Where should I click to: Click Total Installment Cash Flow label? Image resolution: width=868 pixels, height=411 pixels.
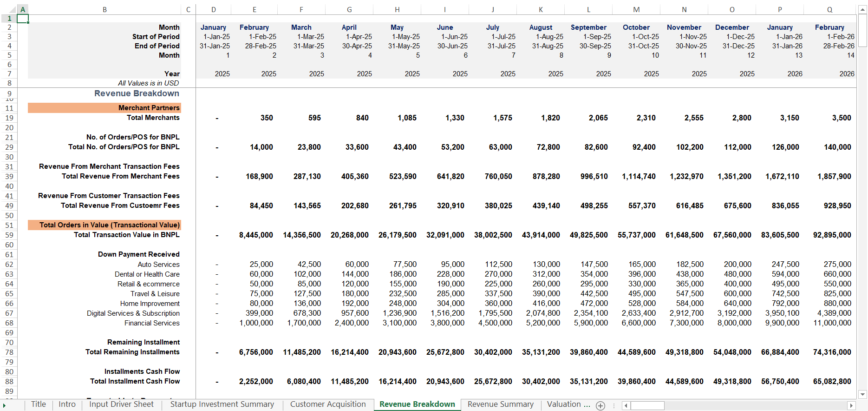click(135, 381)
